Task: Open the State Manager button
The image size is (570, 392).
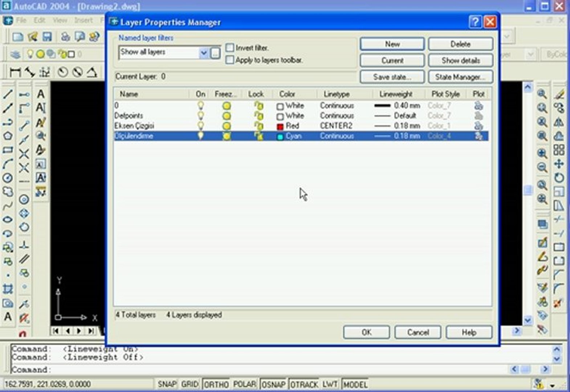Action: point(460,77)
